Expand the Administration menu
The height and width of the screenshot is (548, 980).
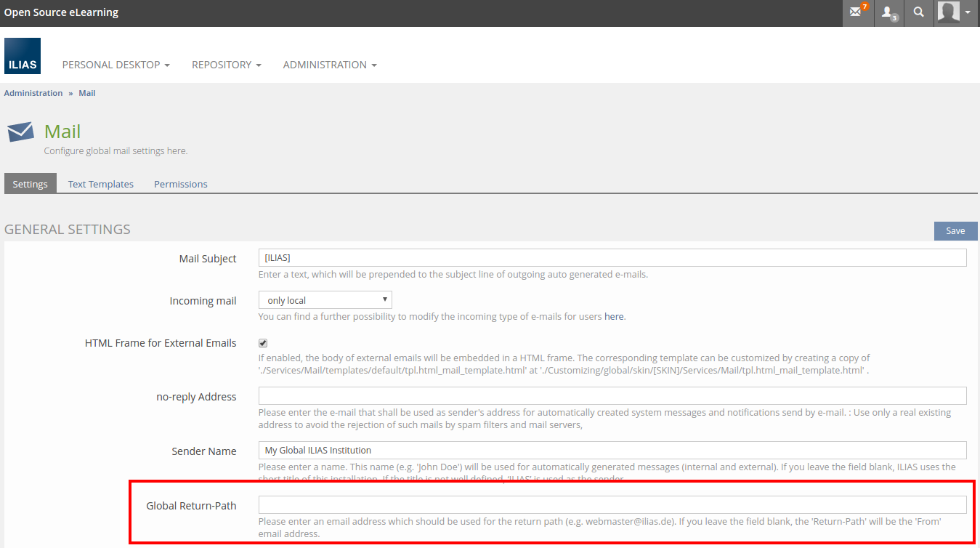[x=329, y=65]
